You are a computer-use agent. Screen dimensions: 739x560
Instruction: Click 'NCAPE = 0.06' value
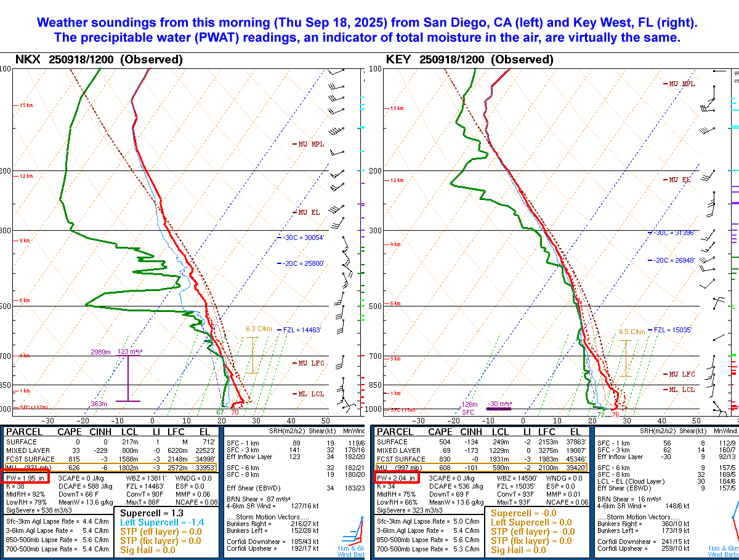coord(567,502)
